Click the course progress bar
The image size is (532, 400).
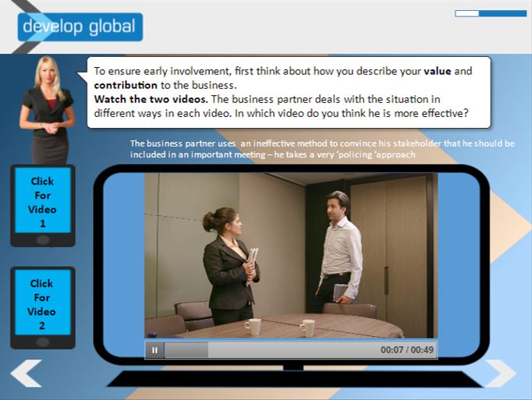pyautogui.click(x=491, y=13)
